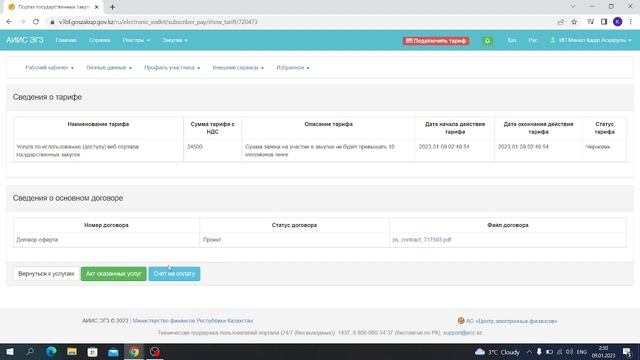Open the Министерство финансов footer link
The height and width of the screenshot is (360, 640).
point(193,321)
